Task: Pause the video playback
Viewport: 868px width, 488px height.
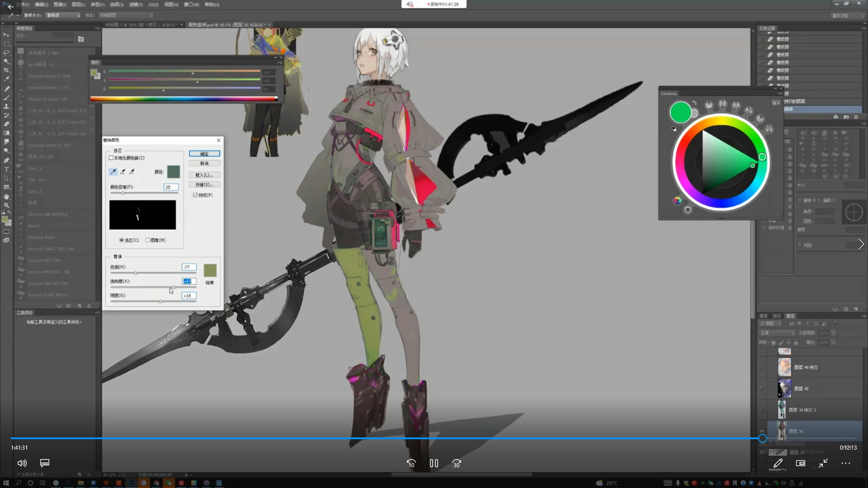Action: point(434,463)
